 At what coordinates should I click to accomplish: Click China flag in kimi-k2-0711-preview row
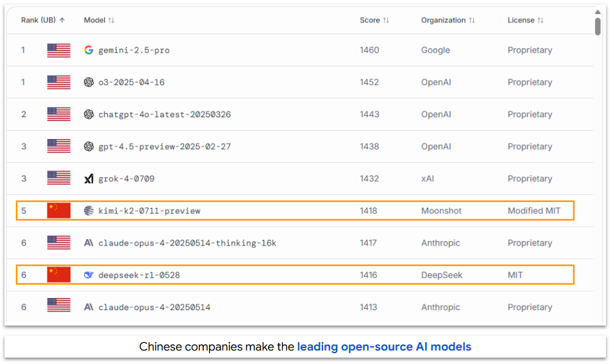(x=59, y=211)
